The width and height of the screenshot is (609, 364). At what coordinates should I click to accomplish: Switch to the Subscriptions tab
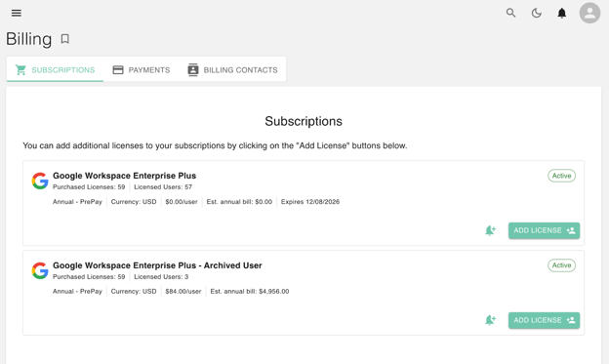tap(55, 70)
